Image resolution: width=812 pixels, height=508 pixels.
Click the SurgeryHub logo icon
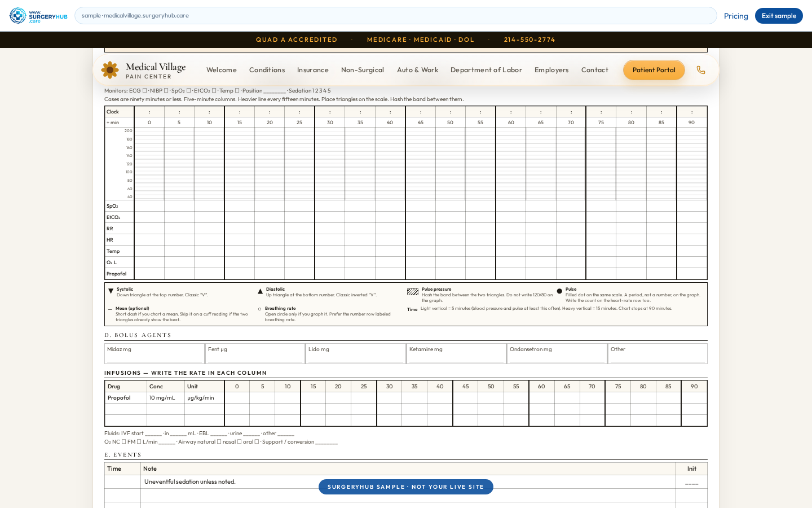(x=18, y=15)
